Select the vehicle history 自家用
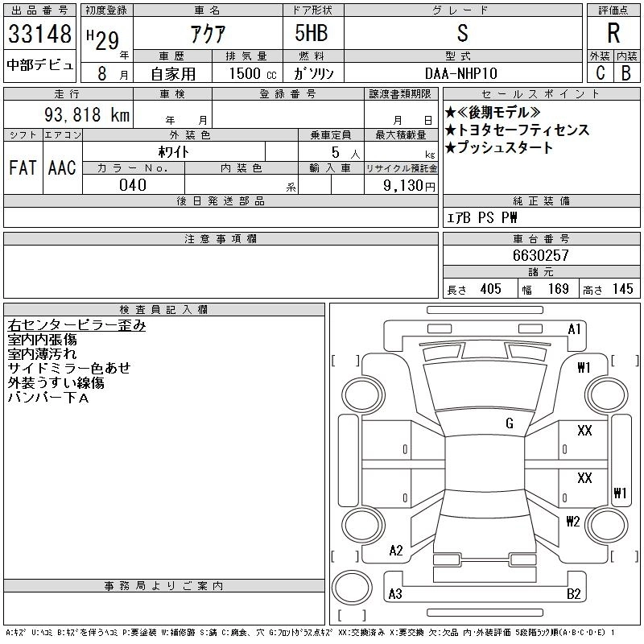 click(x=173, y=74)
